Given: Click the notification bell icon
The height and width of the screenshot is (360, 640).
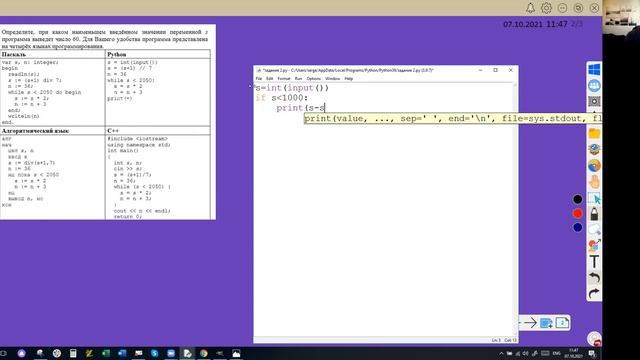Looking at the screenshot, I should pos(530,8).
